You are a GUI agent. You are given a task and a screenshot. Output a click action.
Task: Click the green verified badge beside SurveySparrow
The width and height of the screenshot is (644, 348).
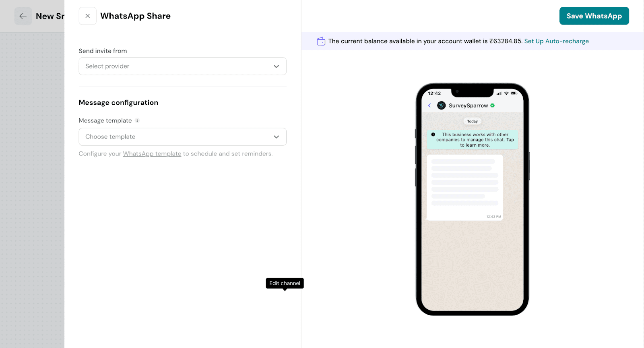coord(493,106)
